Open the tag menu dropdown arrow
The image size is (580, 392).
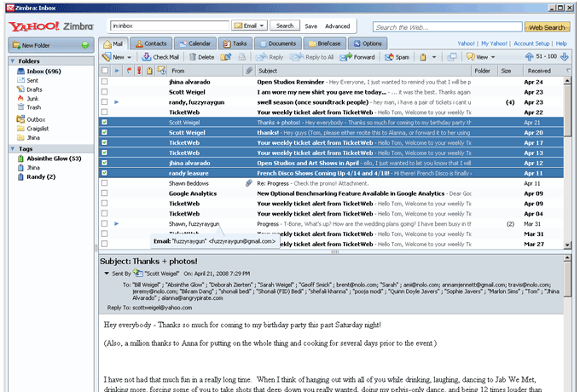click(434, 57)
